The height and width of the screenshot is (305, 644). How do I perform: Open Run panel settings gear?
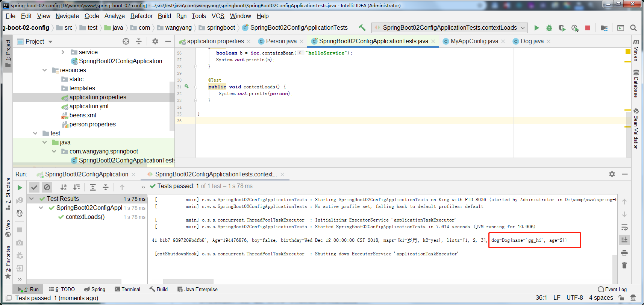[x=612, y=174]
